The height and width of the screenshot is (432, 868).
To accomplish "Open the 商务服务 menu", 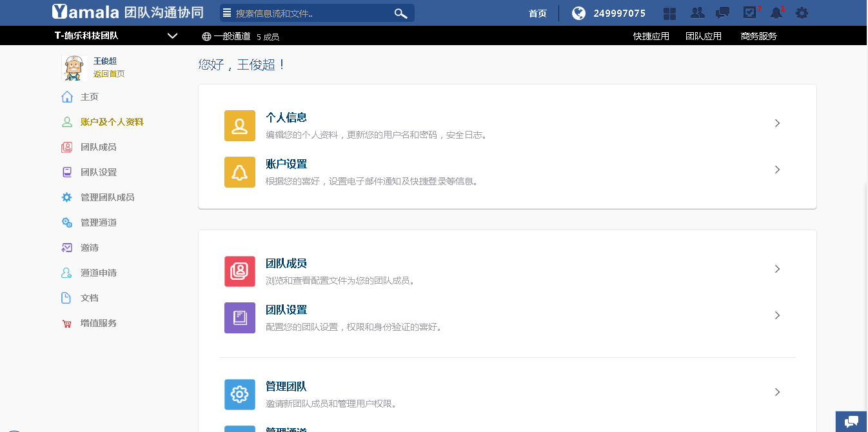I will (x=758, y=36).
